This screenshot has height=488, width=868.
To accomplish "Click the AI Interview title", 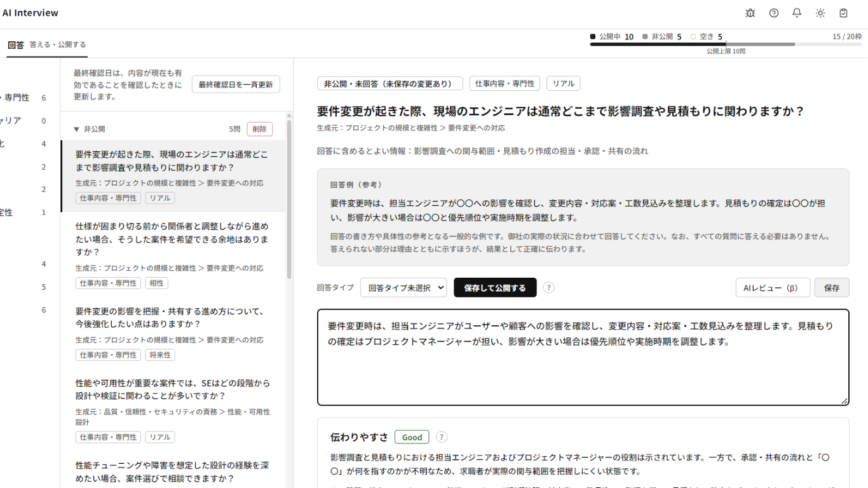I will coord(31,13).
